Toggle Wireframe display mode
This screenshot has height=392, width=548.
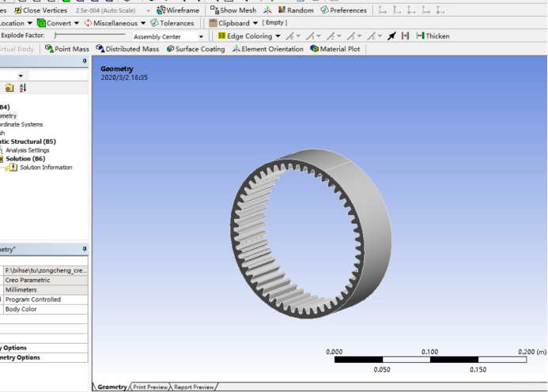[x=178, y=10]
